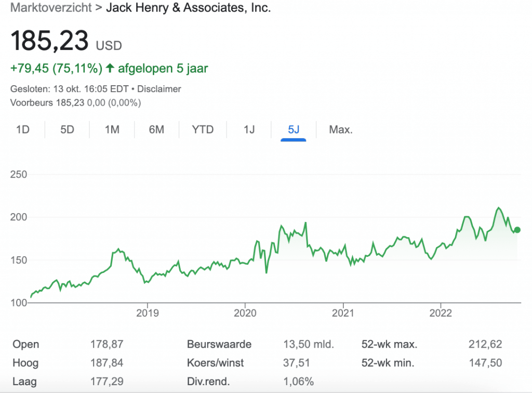
Task: Open the Max. time range
Action: 341,129
